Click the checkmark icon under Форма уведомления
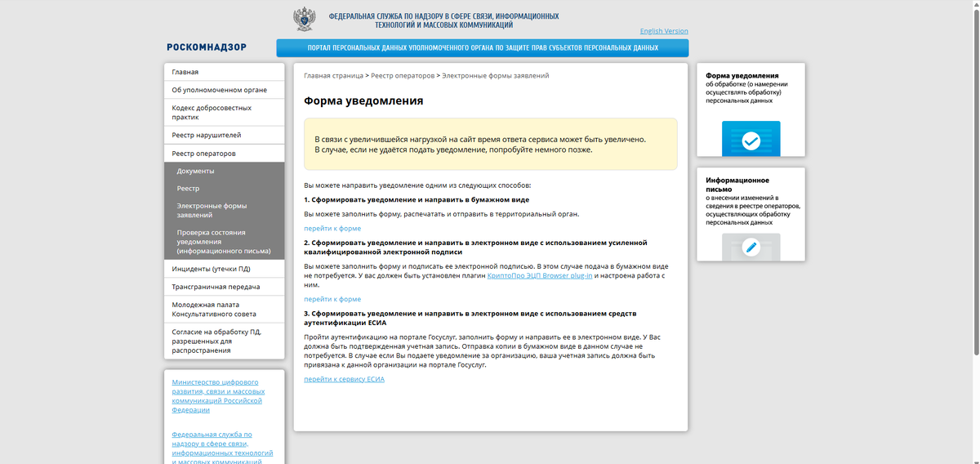The width and height of the screenshot is (980, 464). coord(751,141)
